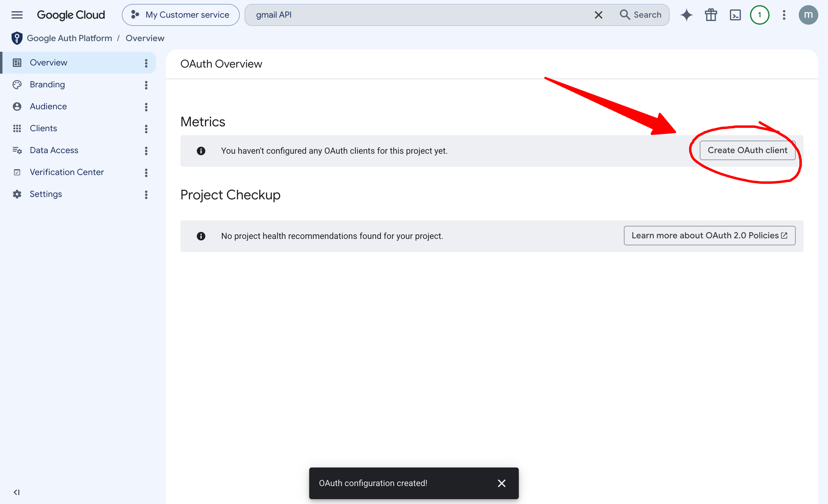
Task: Click the Google Auth Platform shield icon
Action: click(x=17, y=38)
